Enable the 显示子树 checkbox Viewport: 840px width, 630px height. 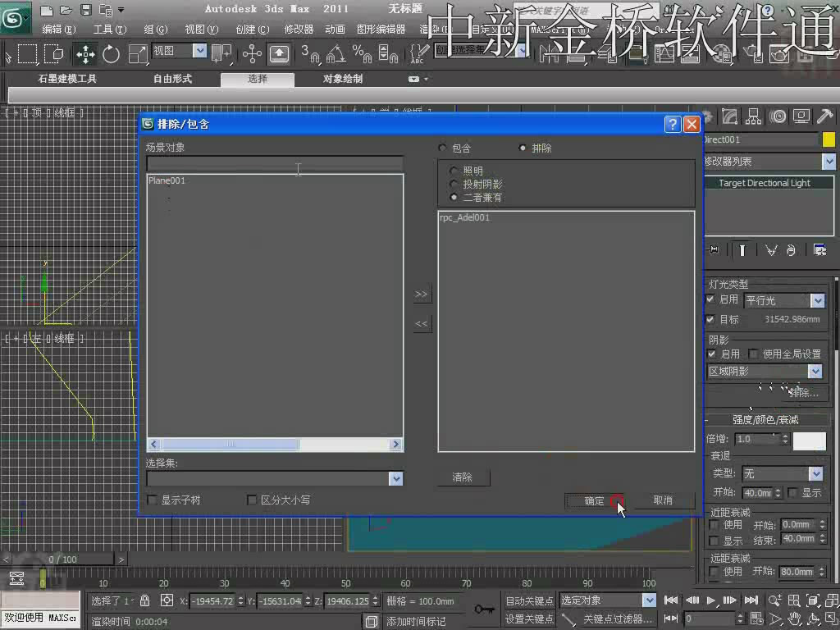152,500
